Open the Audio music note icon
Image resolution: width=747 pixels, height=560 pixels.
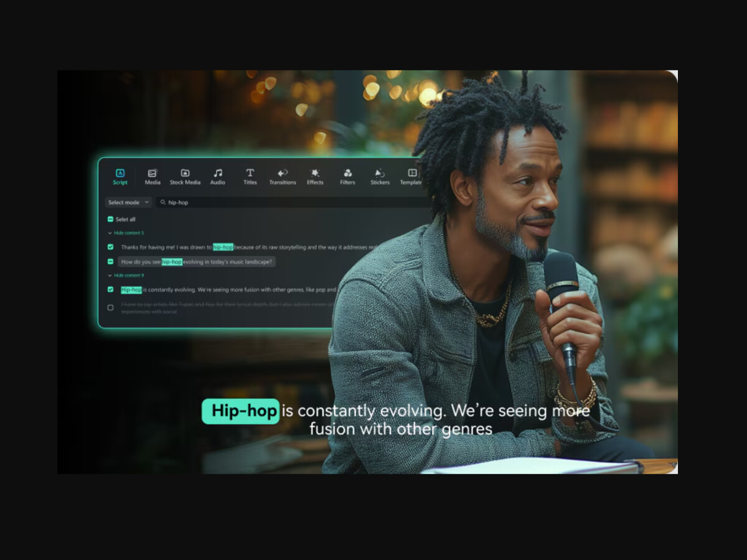218,173
